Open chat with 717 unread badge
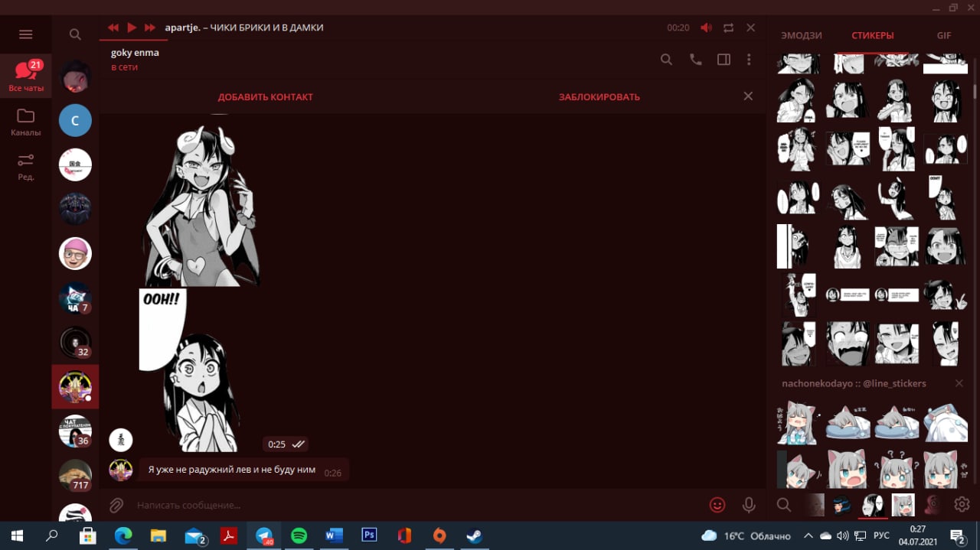Screen dimensions: 980x550 pos(75,476)
